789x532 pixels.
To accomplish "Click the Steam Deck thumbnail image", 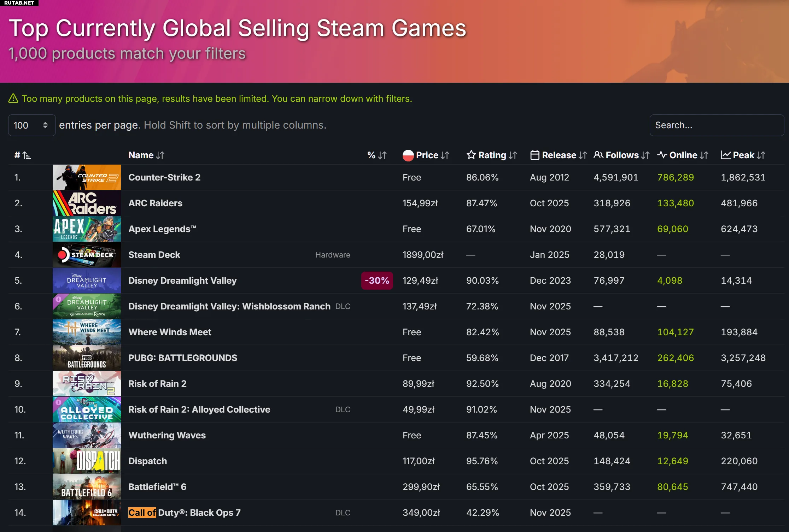I will [x=87, y=255].
